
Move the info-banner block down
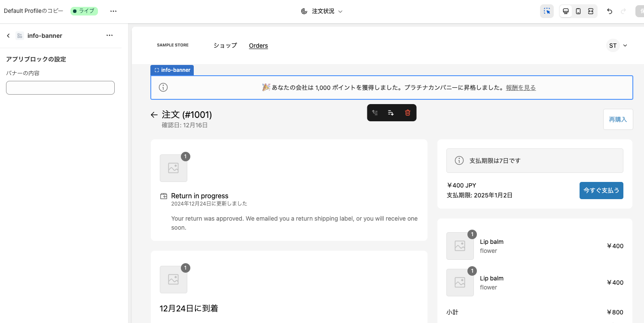(x=391, y=113)
